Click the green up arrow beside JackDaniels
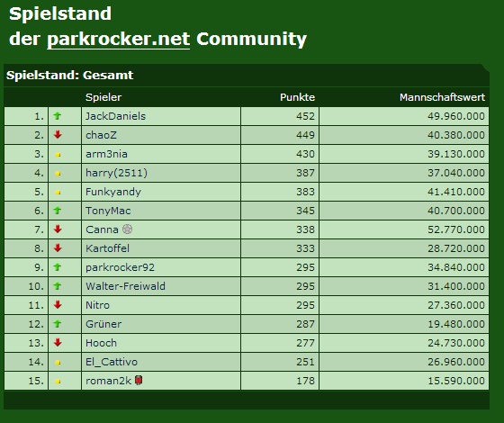The image size is (504, 423). click(58, 116)
